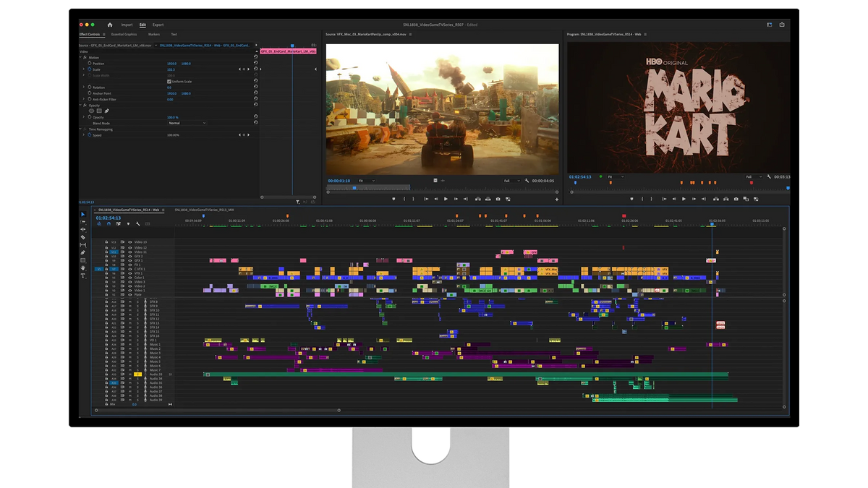Open Program monitor settings wrench

coord(769,176)
